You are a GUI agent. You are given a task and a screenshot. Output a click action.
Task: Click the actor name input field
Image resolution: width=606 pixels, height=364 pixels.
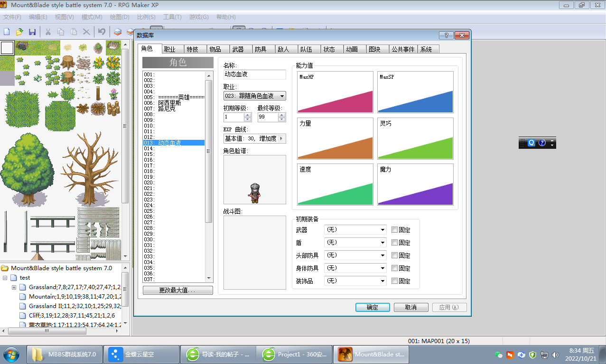255,74
